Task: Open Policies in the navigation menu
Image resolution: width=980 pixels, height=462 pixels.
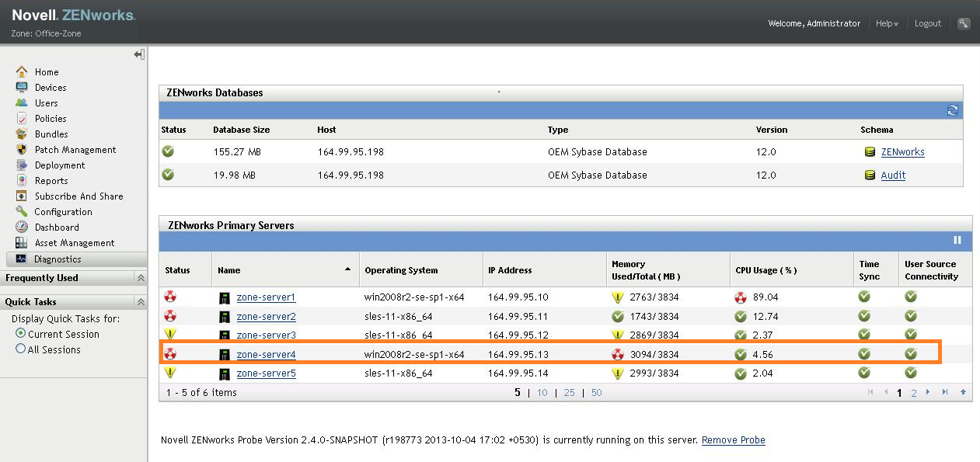Action: pyautogui.click(x=51, y=119)
